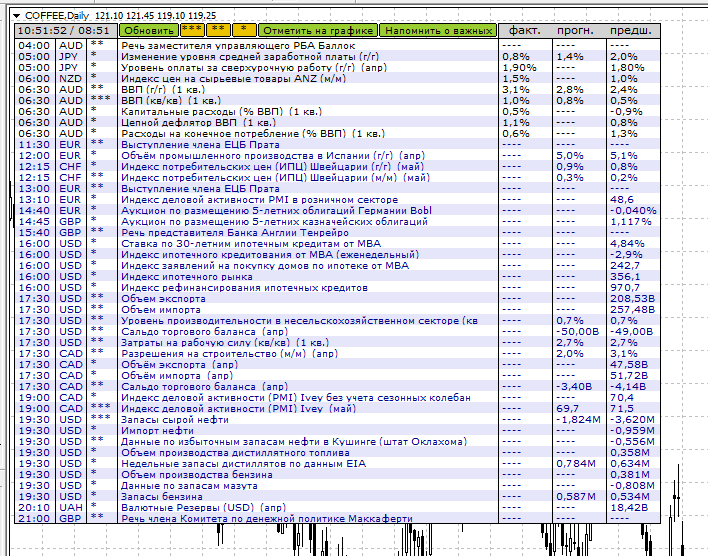Select UAH Валютные Резервы (USD) row
This screenshot has width=708, height=556.
(x=337, y=508)
